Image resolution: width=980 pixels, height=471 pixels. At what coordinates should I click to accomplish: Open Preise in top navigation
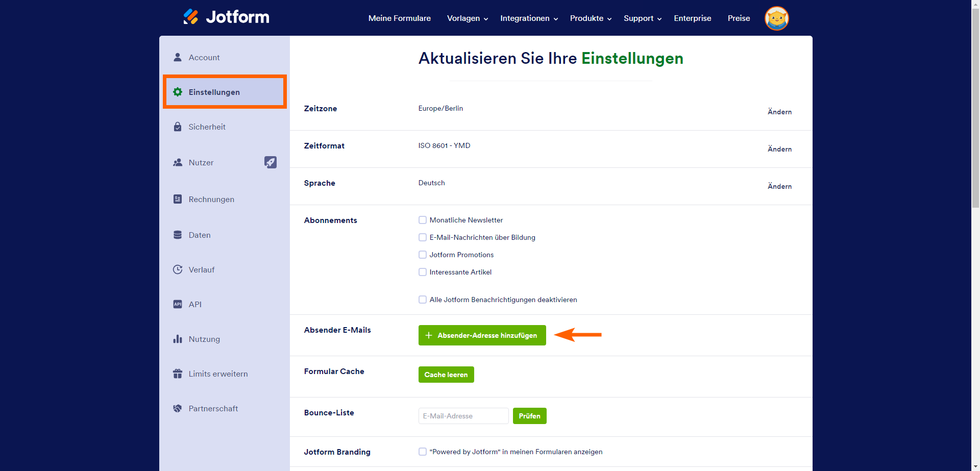[x=739, y=18]
